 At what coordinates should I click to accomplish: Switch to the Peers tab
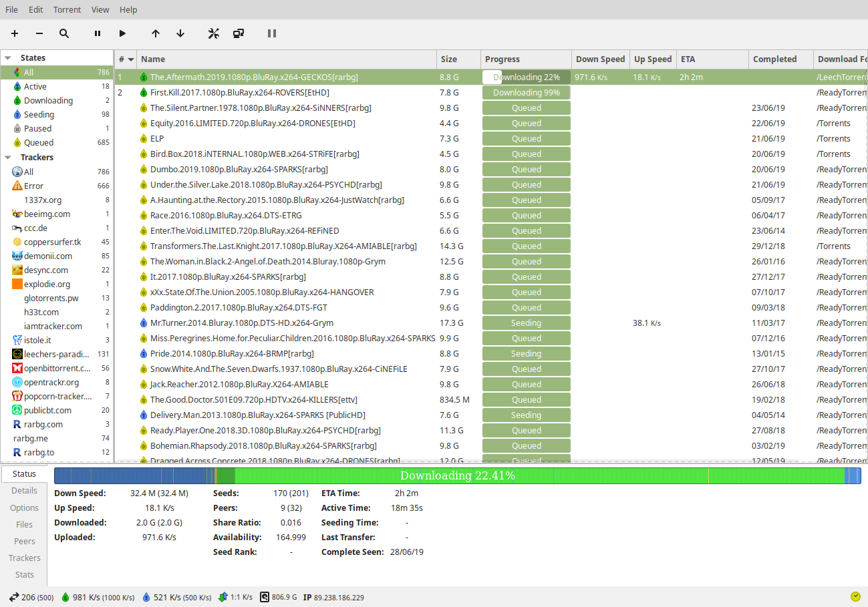(24, 541)
